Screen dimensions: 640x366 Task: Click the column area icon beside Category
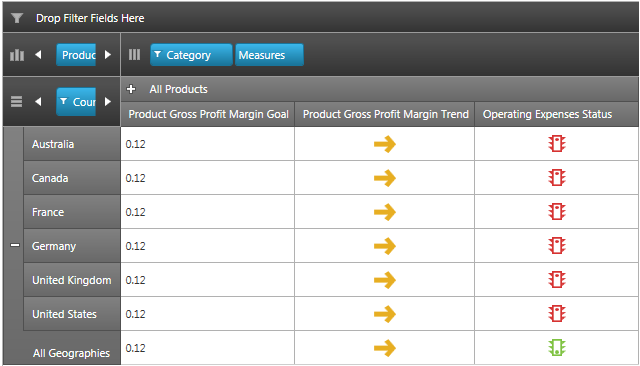click(134, 55)
